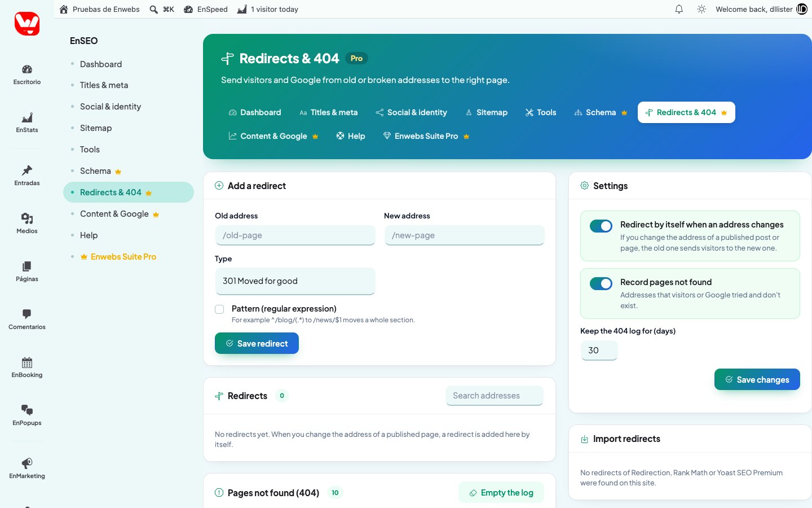The width and height of the screenshot is (812, 508).
Task: Switch to the Titles & meta header tab
Action: point(328,112)
